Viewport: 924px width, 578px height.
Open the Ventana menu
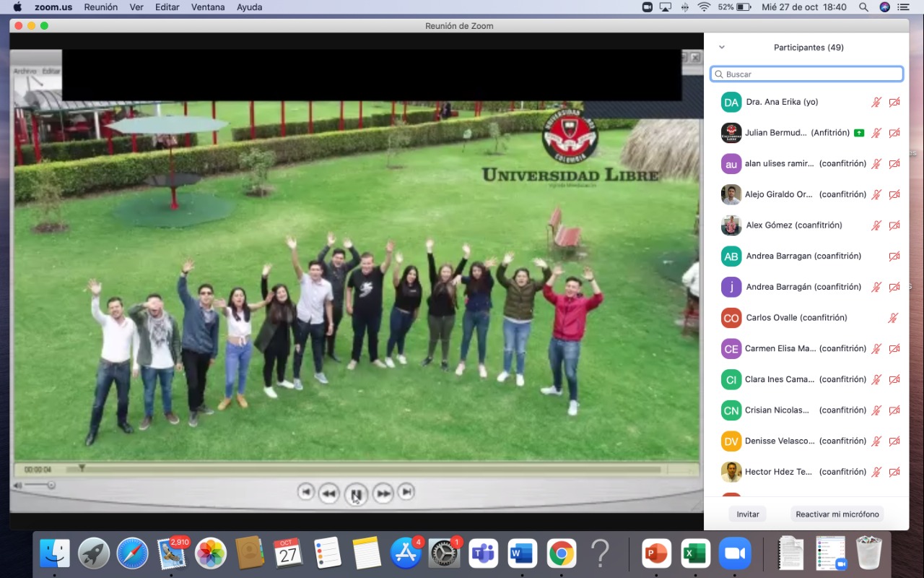(207, 7)
